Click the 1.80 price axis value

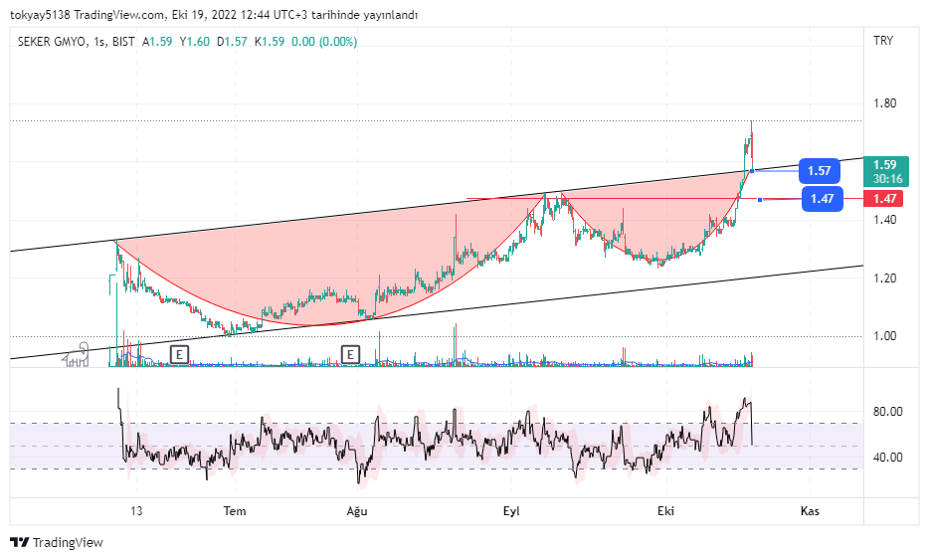pos(885,103)
